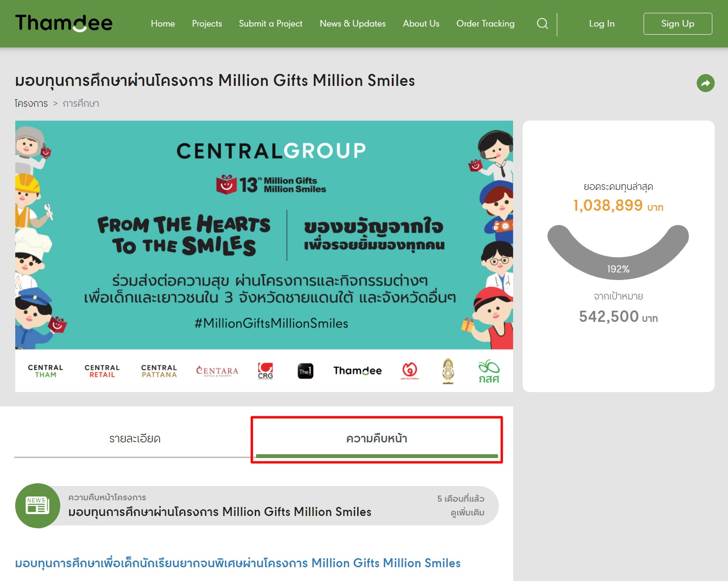Select the ความคืบหน้า tab
Viewport: 728px width, 581px height.
pos(377,439)
